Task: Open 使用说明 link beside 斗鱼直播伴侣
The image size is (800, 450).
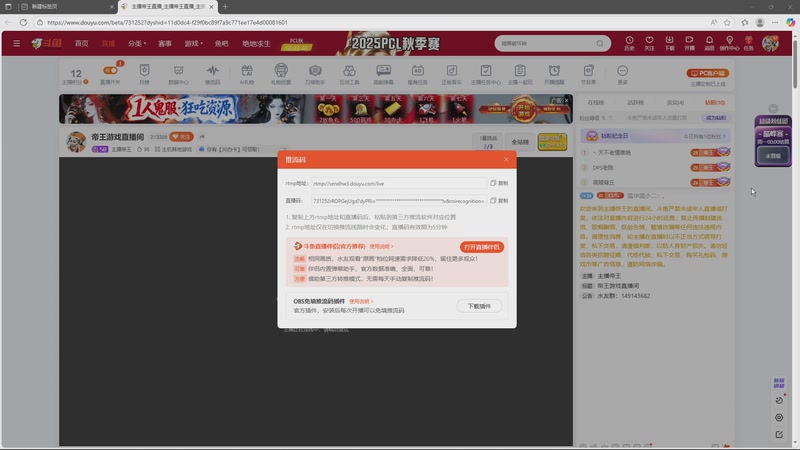Action: 381,246
